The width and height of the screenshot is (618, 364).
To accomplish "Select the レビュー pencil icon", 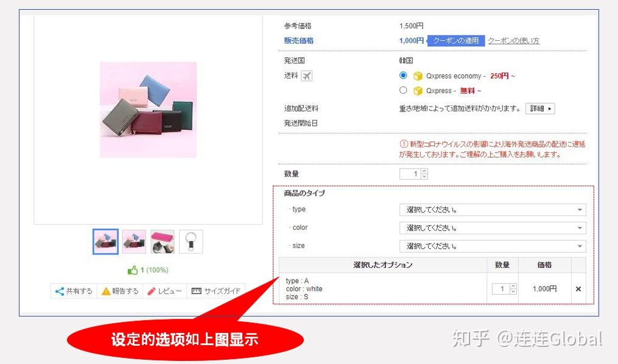I will 151,290.
